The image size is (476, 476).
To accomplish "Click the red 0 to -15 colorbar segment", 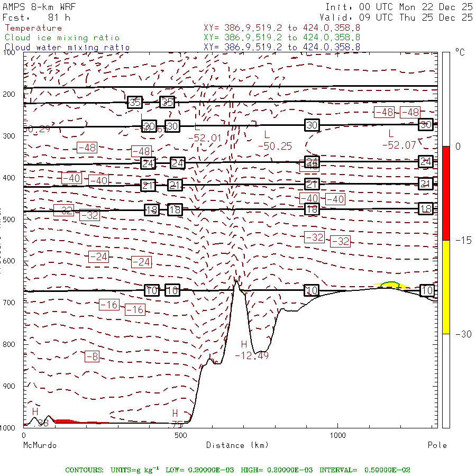I will click(x=446, y=193).
